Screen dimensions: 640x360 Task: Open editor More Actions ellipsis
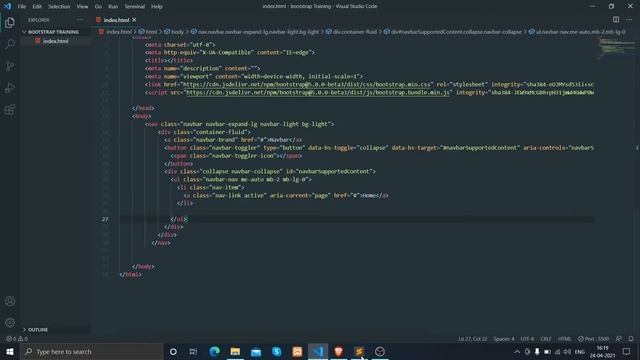coord(629,20)
